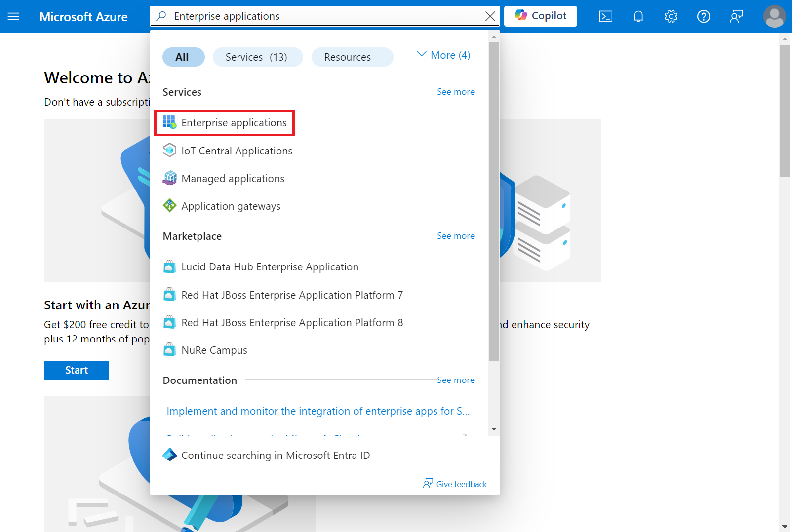This screenshot has height=532, width=792.
Task: Filter results by Services (13)
Action: click(257, 57)
